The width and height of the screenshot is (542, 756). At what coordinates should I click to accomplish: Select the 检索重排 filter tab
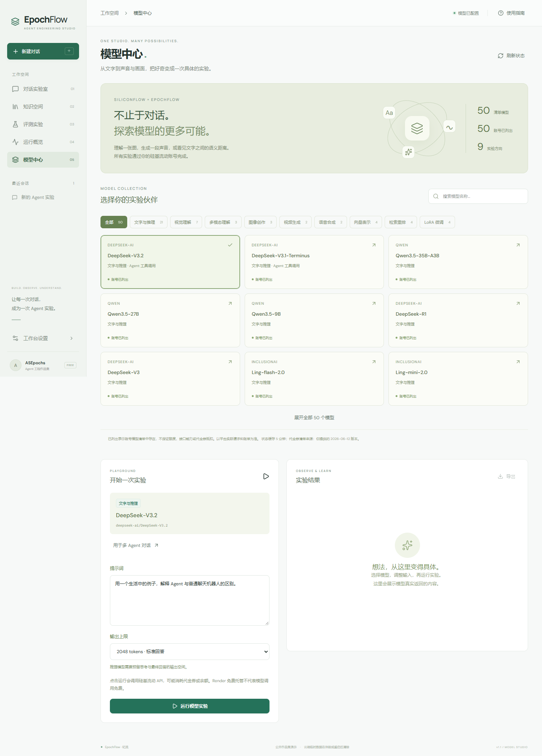pos(401,222)
